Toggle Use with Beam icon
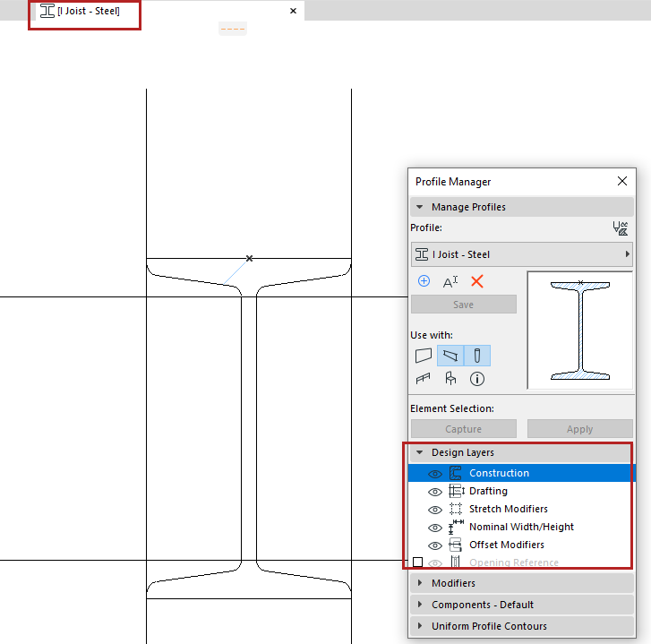Screen dimensions: 651x644 pyautogui.click(x=450, y=356)
